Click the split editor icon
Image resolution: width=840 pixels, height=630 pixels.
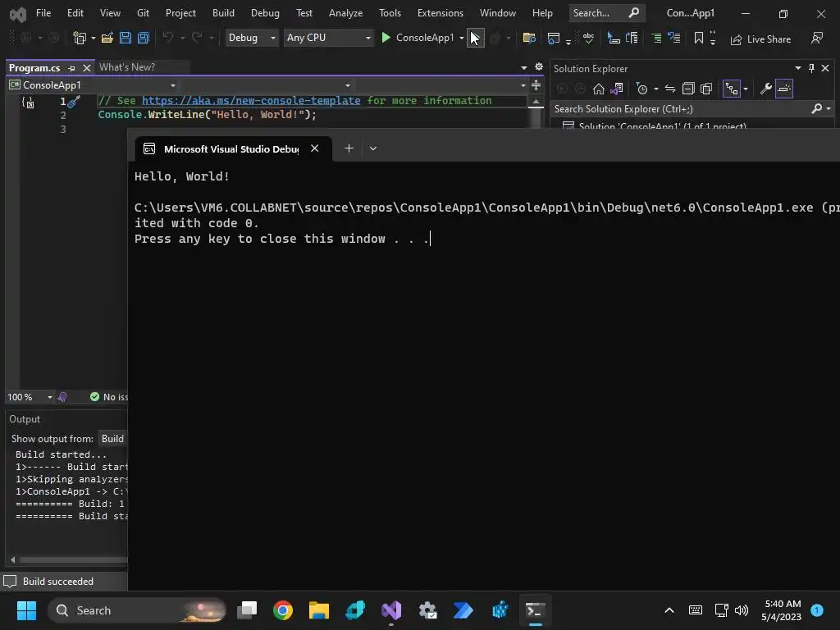coord(536,85)
